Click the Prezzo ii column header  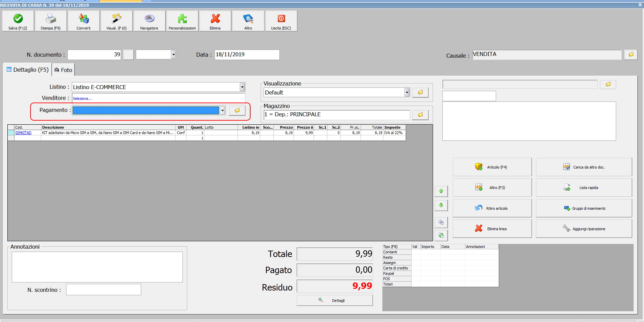pyautogui.click(x=304, y=127)
